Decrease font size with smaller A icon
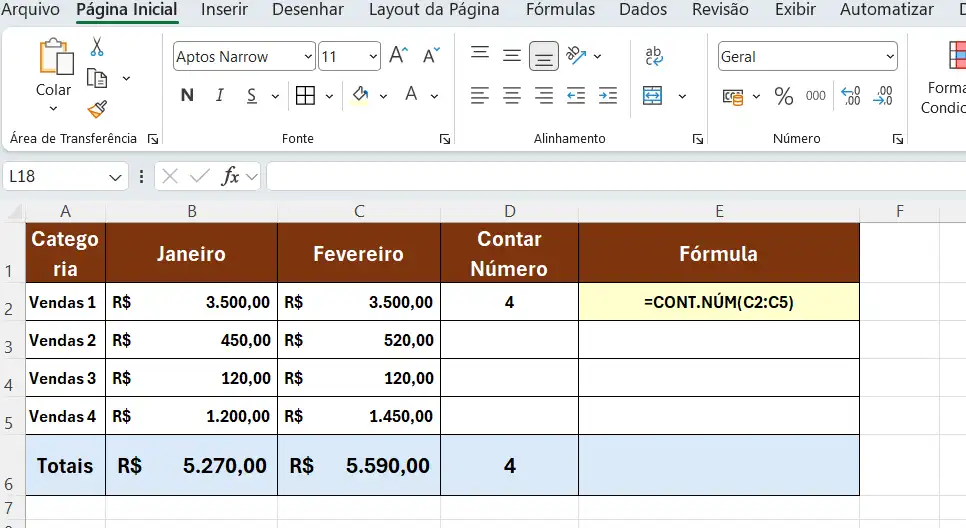 pos(432,56)
